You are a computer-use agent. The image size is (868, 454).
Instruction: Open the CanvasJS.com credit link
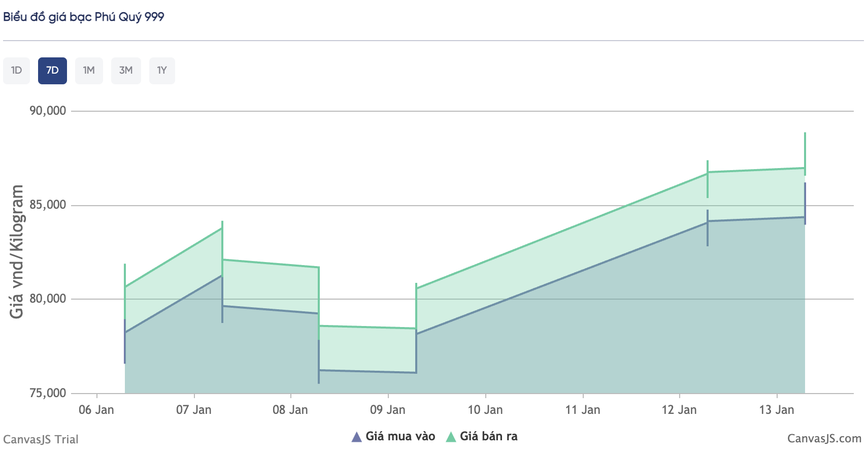coord(824,438)
